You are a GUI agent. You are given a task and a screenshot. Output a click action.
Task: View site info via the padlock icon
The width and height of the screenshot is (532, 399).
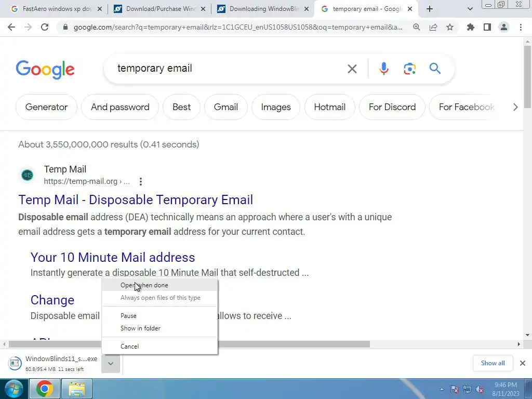click(x=65, y=28)
